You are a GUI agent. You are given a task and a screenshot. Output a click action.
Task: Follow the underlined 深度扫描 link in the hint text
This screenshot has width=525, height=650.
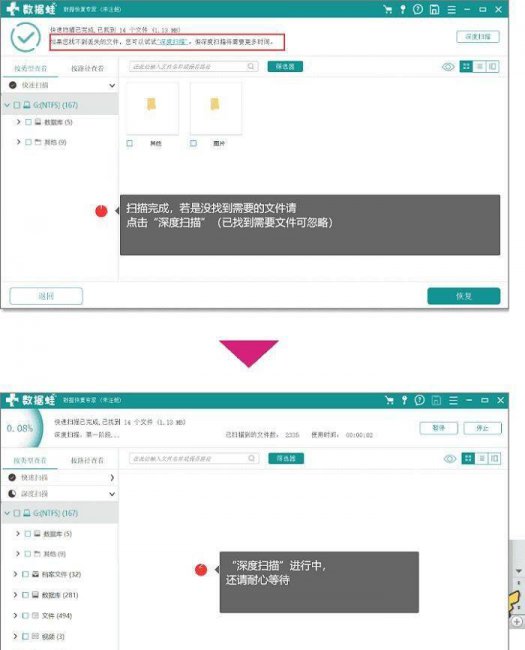(x=173, y=42)
